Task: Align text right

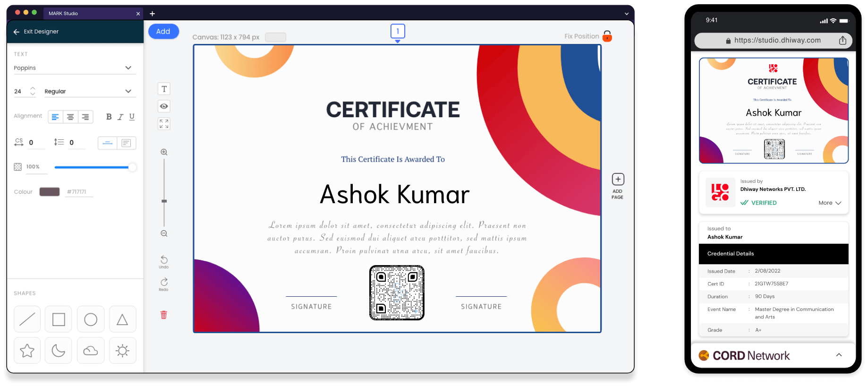Action: click(85, 117)
